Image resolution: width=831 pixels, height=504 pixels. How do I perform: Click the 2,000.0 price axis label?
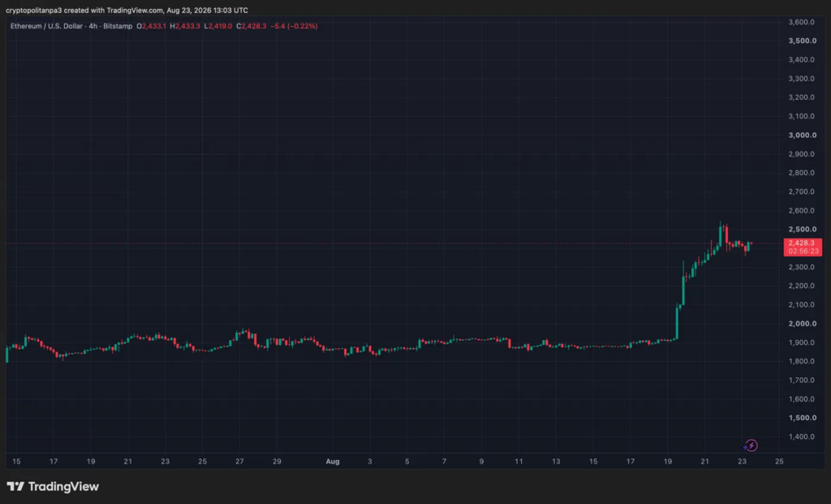[802, 324]
